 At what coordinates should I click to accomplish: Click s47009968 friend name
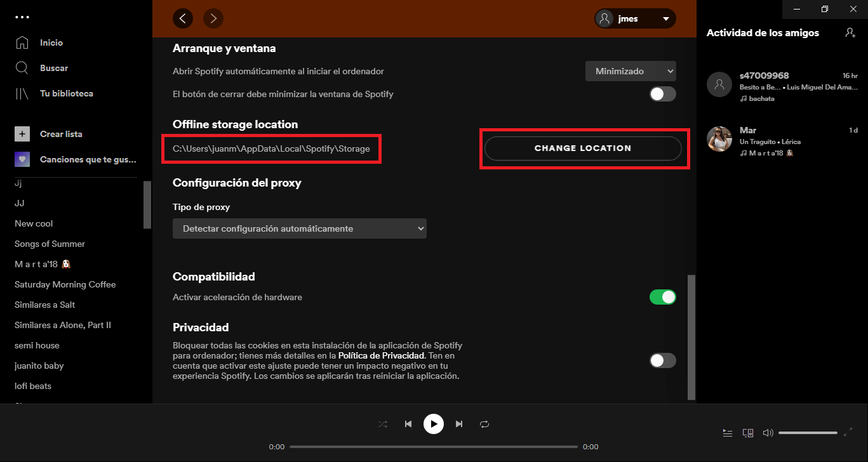coord(765,76)
